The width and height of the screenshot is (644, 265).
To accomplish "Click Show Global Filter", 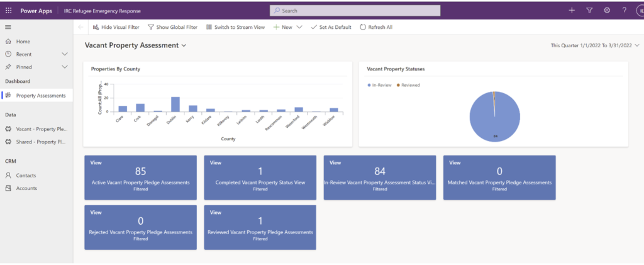I will point(172,27).
